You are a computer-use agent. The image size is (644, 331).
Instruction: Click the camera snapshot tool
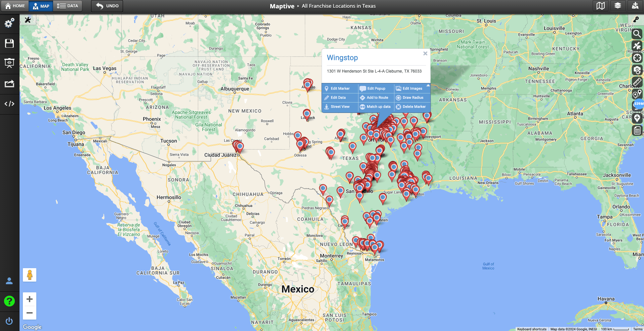(637, 70)
